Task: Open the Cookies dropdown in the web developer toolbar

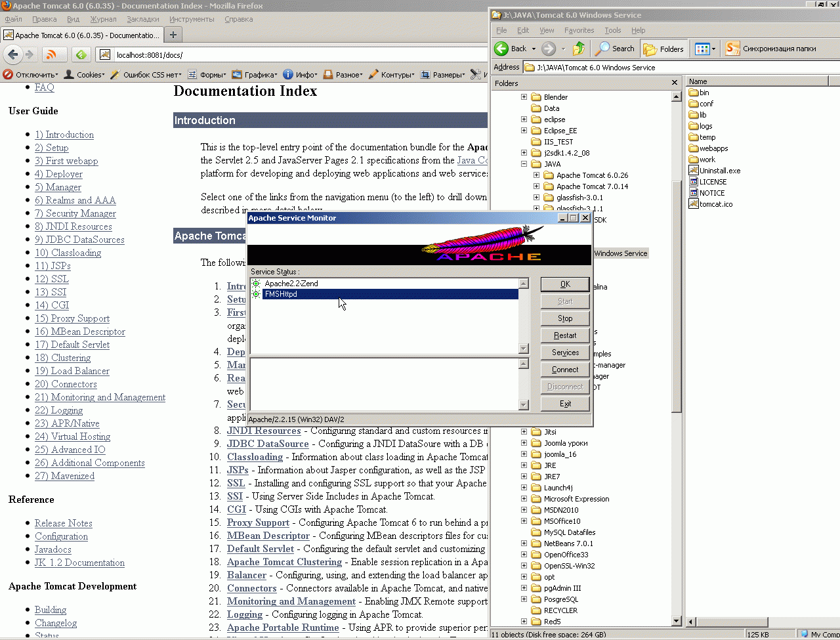Action: pyautogui.click(x=84, y=75)
